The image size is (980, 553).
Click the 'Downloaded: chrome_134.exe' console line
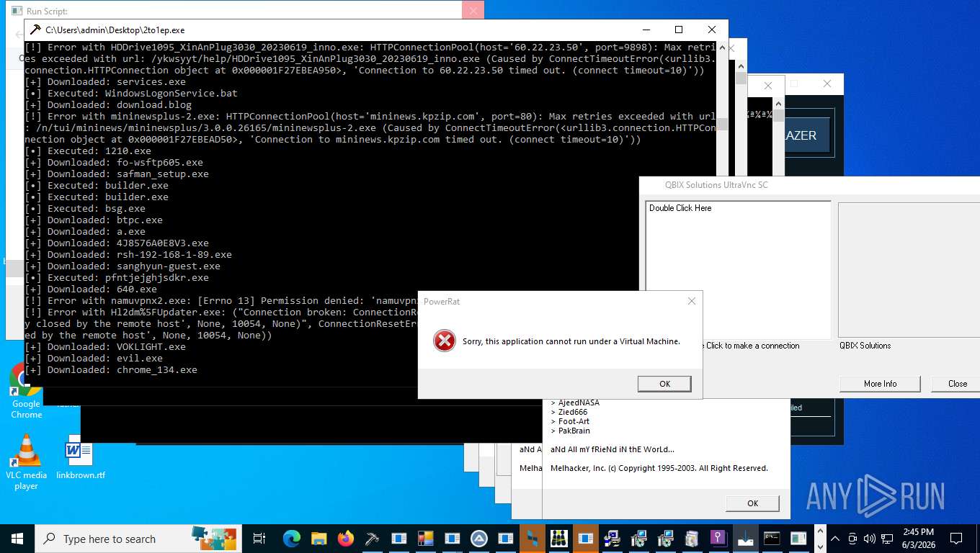pos(111,369)
